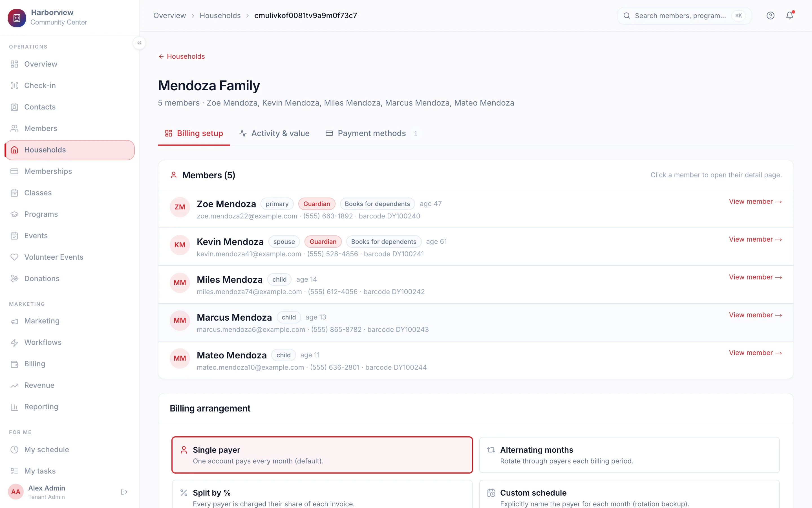Choose the Custom schedule arrangement
This screenshot has height=508, width=812.
click(x=630, y=494)
